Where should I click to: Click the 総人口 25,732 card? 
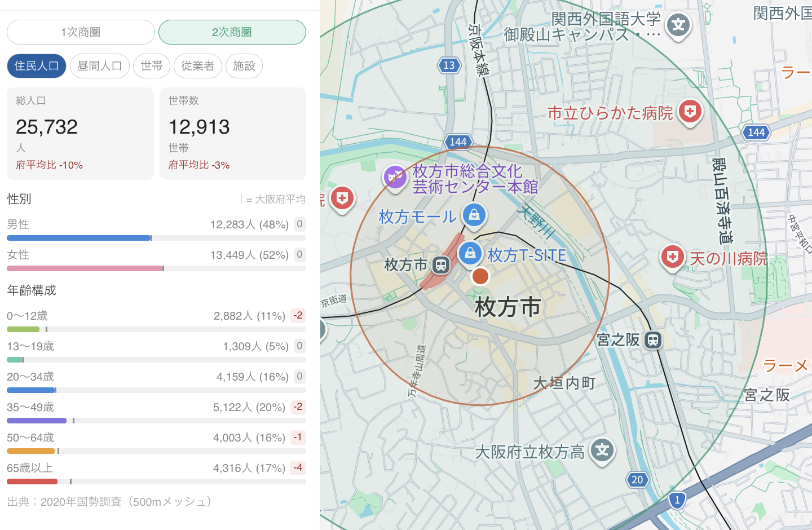coord(80,134)
